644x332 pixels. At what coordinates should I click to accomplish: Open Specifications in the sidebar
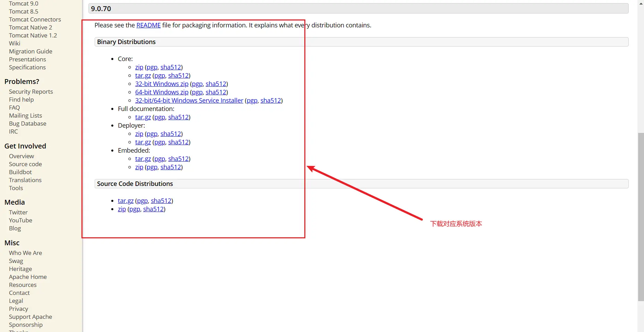(27, 67)
